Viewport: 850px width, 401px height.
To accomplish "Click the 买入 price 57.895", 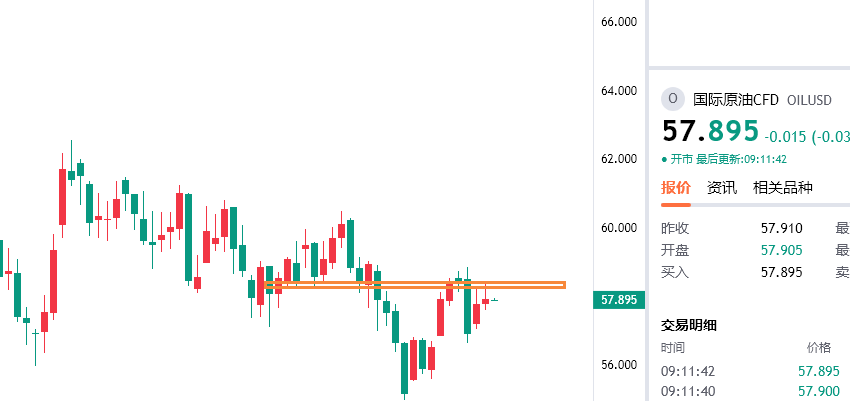I will (782, 271).
